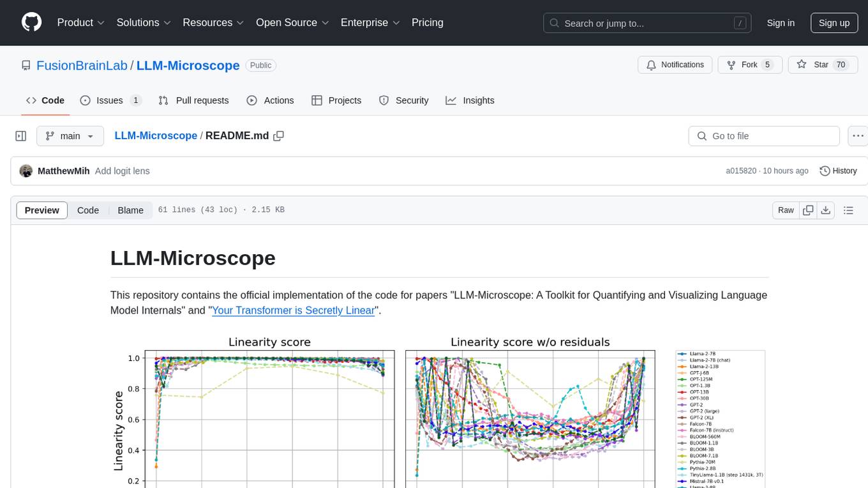
Task: Click the Issues counter badge
Action: pyautogui.click(x=135, y=100)
